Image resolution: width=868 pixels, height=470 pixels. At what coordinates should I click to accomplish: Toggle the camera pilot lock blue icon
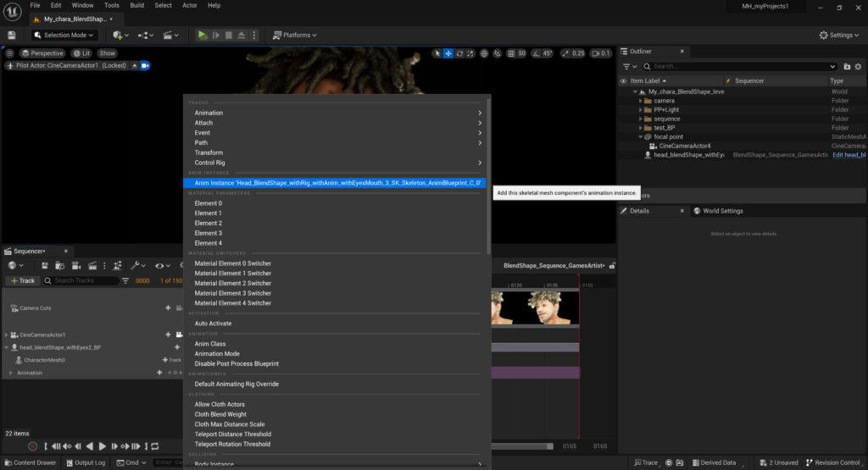click(145, 65)
